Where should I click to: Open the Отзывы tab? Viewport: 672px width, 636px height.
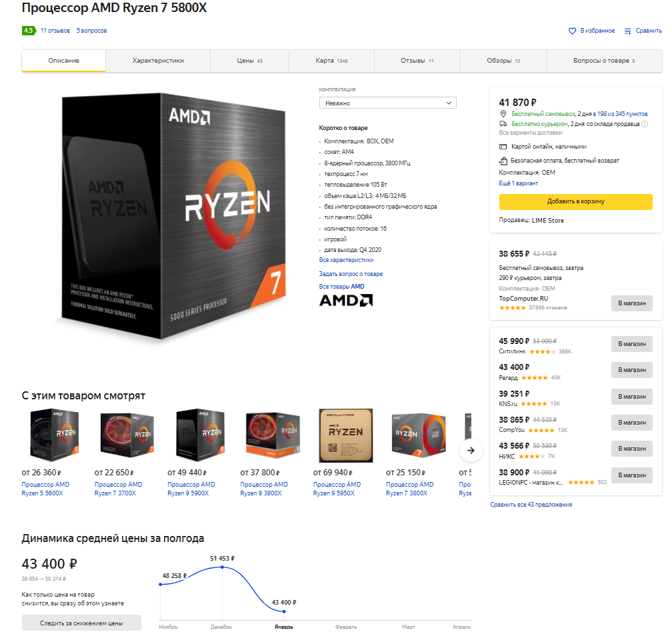pyautogui.click(x=417, y=61)
